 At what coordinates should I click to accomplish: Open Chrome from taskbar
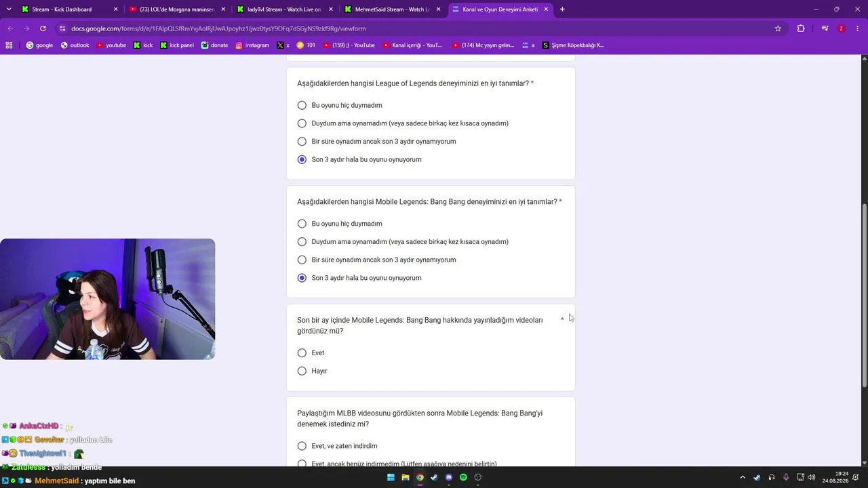coord(420,477)
